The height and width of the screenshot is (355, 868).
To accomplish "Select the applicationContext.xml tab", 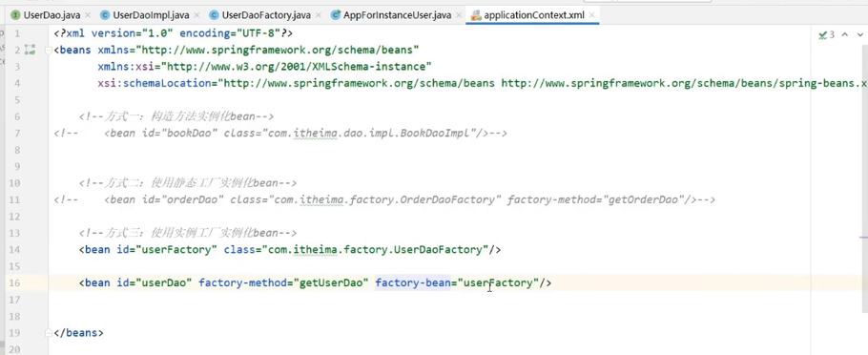I will (533, 15).
